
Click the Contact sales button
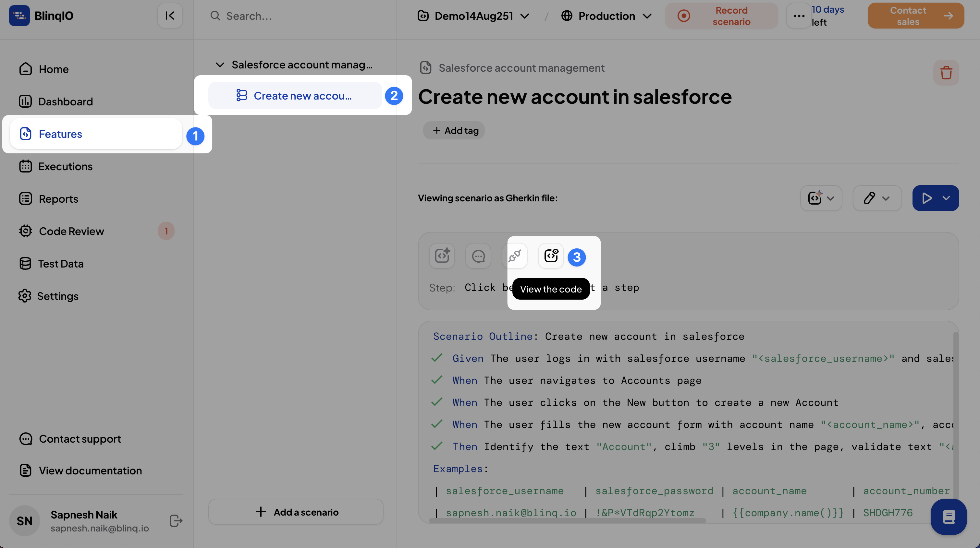tap(916, 16)
